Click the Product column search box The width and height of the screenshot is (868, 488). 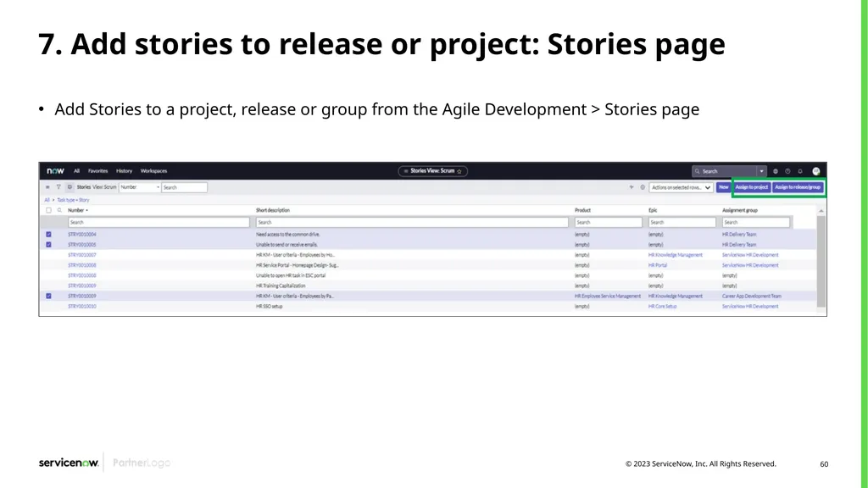pyautogui.click(x=609, y=223)
